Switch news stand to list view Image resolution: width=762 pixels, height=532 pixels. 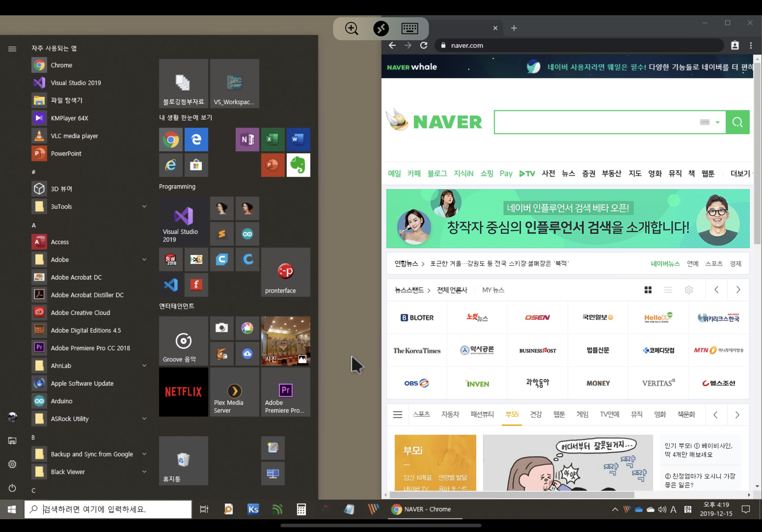[668, 290]
